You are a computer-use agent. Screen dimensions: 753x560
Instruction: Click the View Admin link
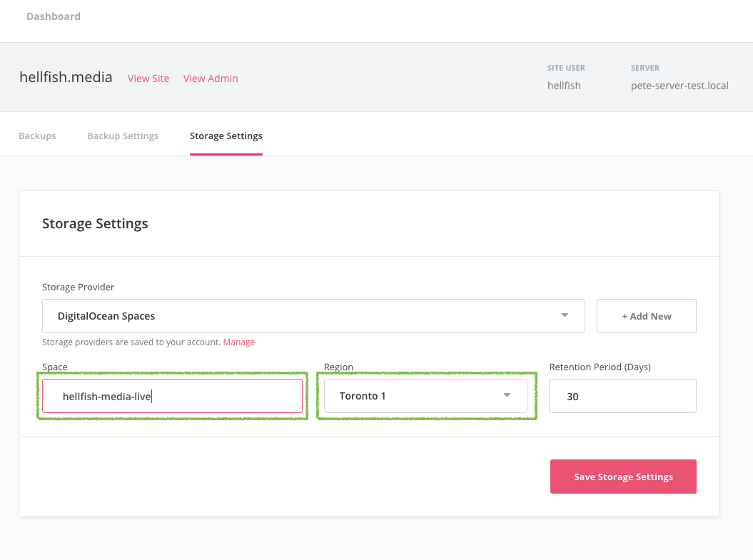click(211, 78)
